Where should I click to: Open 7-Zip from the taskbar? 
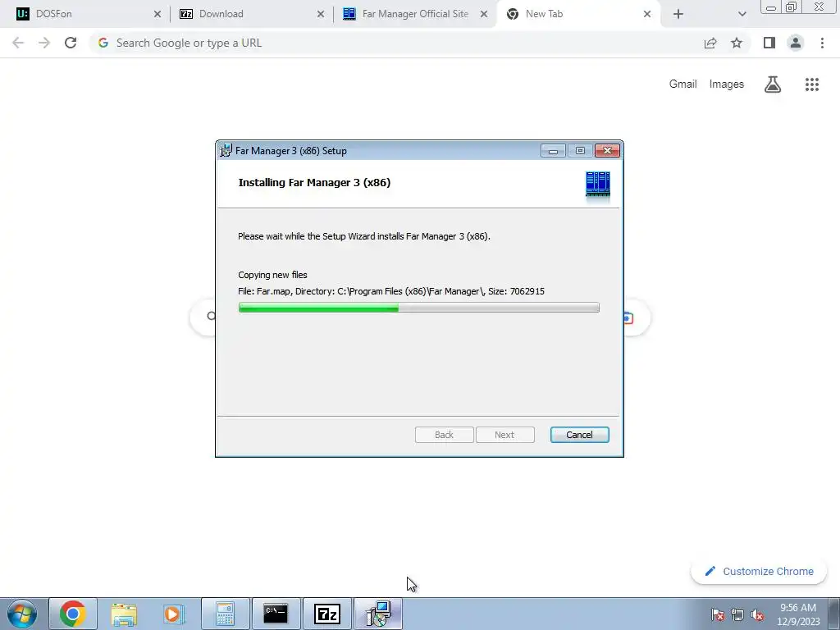[x=326, y=614]
